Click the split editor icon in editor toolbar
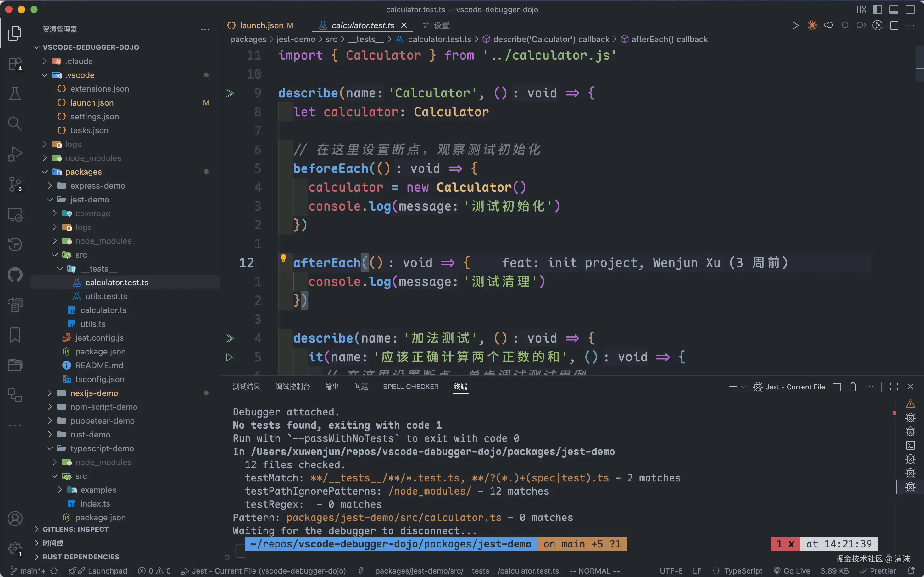This screenshot has width=924, height=577. 894,25
